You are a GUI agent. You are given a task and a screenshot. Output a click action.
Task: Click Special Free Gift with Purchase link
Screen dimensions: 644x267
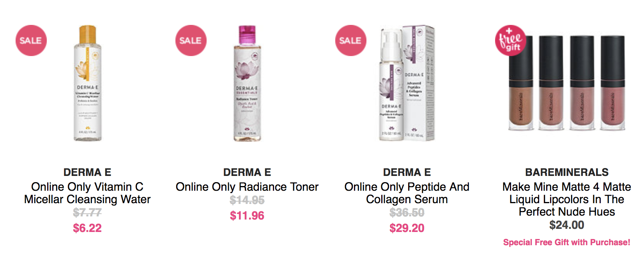pyautogui.click(x=567, y=242)
